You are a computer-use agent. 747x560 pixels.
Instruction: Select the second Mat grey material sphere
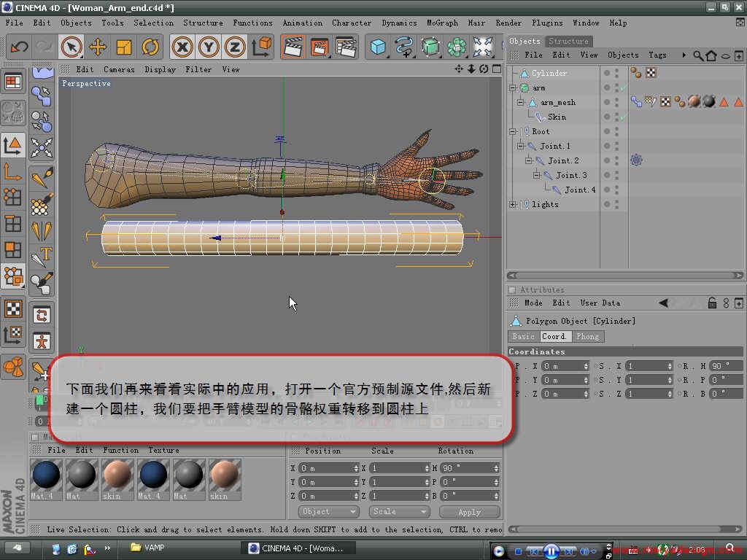click(x=189, y=479)
